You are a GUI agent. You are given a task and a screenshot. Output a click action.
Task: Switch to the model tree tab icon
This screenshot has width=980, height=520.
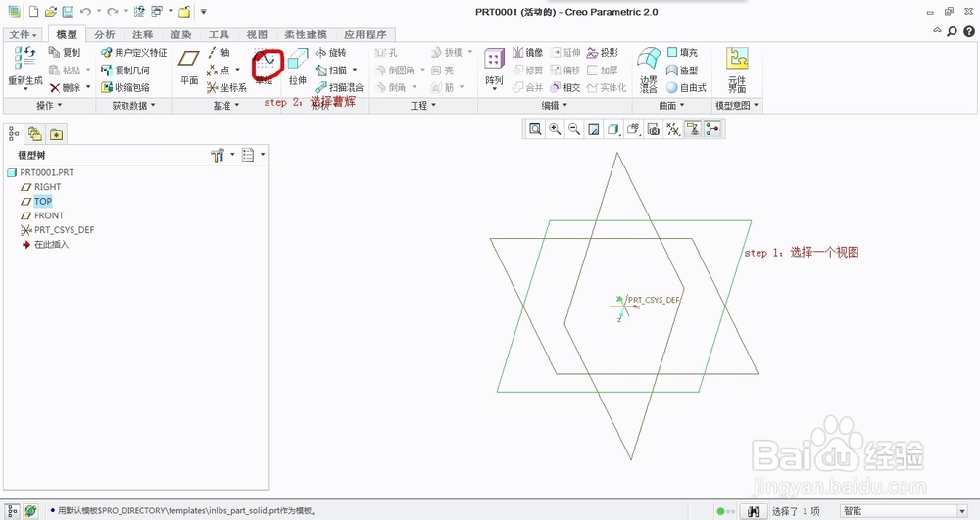(x=13, y=134)
